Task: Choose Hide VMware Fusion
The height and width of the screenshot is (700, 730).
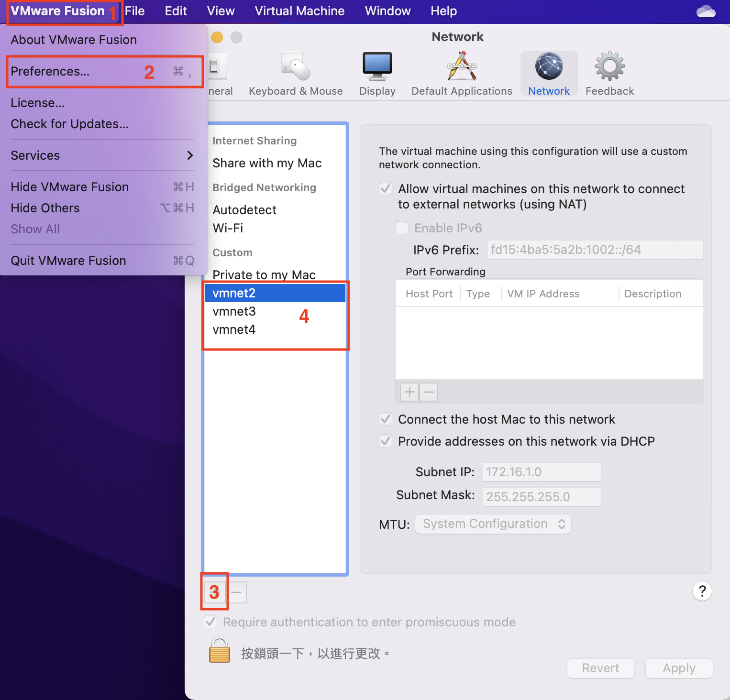Action: [x=102, y=187]
